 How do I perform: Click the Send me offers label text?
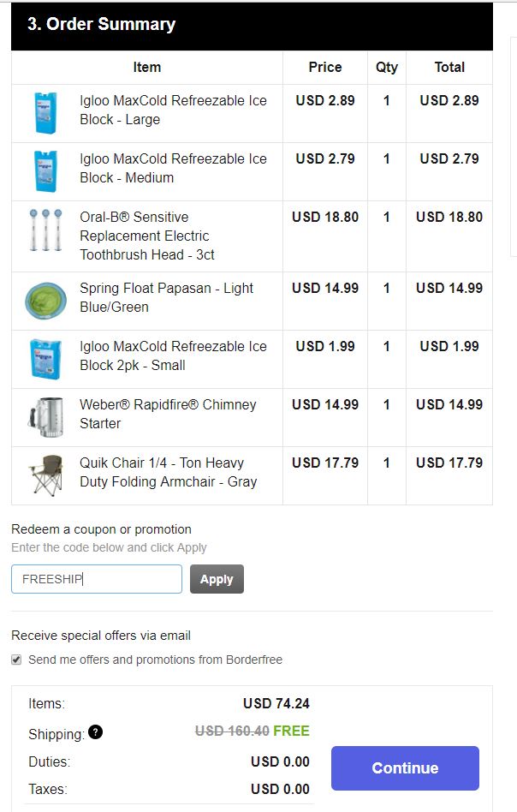(155, 660)
